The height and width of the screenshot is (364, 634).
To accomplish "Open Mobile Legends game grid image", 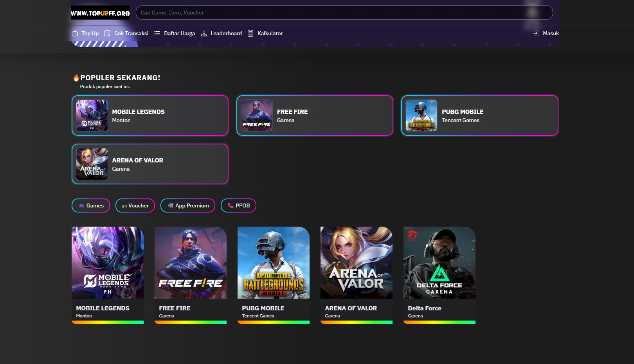I will point(108,263).
